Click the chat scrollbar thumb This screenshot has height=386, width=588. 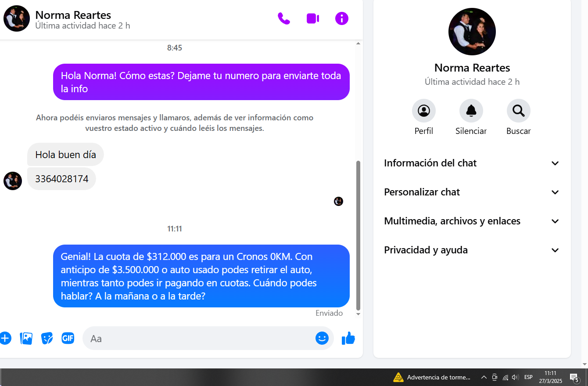point(358,235)
